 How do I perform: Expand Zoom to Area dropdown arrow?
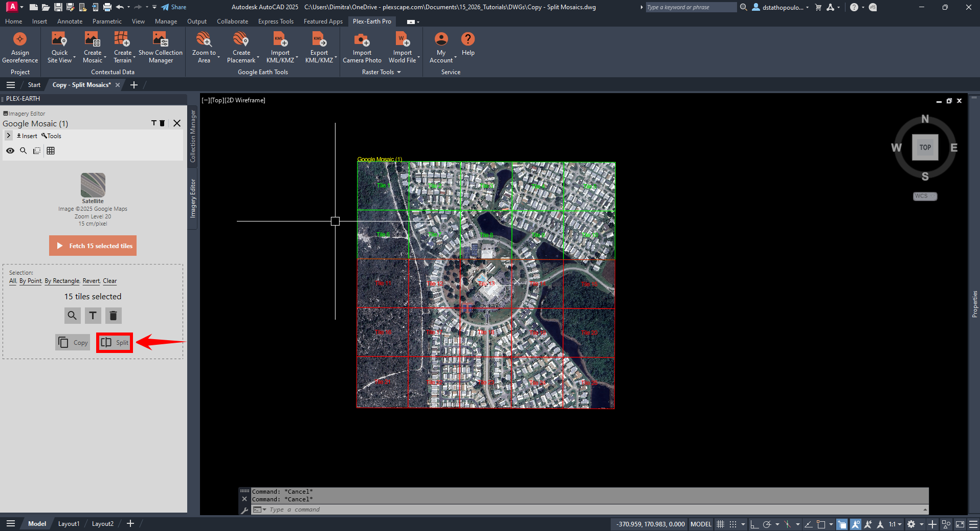click(x=219, y=57)
